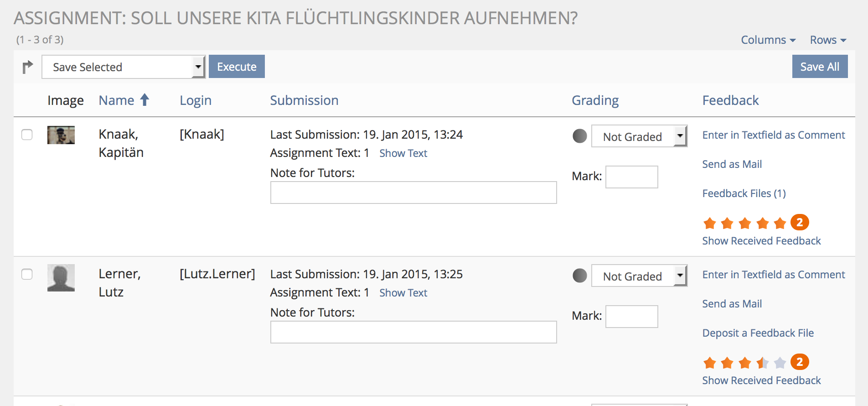Click Lerner's star rating
Screen dimensions: 868x406
click(x=744, y=363)
